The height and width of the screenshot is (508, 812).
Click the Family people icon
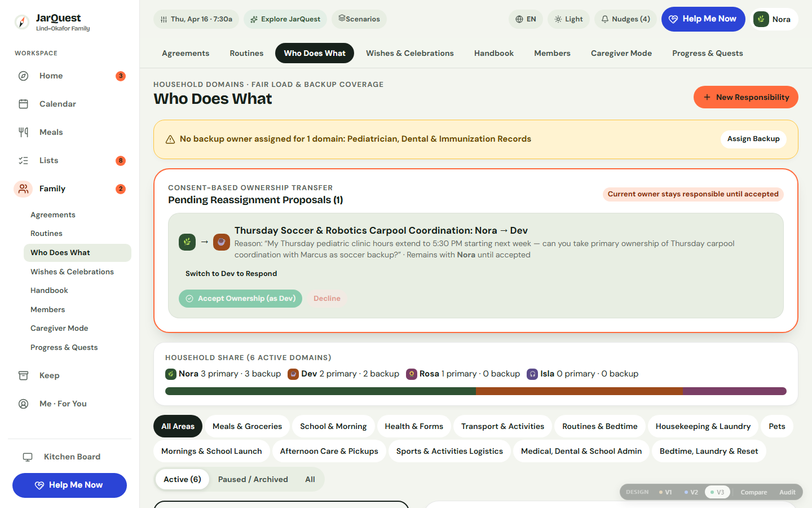23,189
